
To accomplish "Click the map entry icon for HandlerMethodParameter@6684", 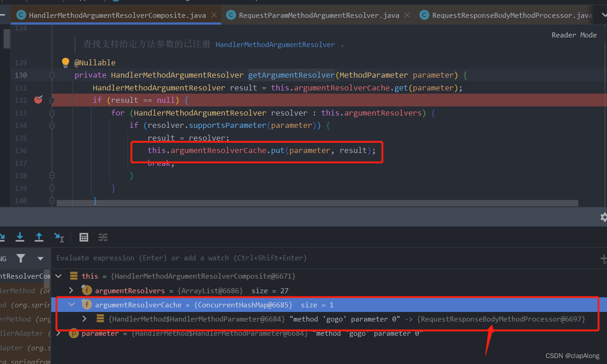I will tap(100, 319).
